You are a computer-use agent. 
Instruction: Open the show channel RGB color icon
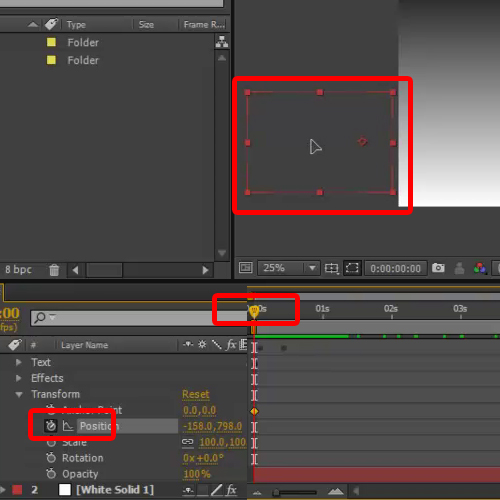click(x=480, y=268)
